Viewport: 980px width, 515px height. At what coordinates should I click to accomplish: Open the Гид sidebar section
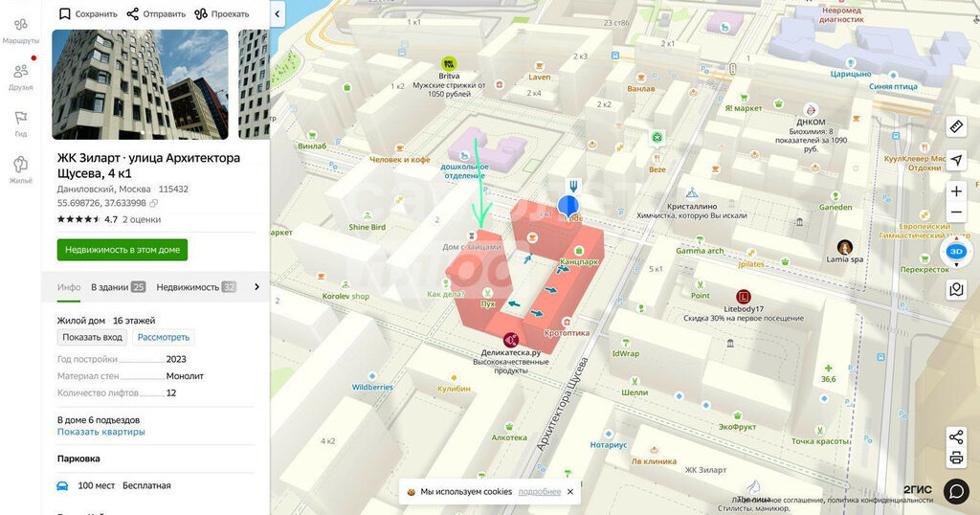[x=21, y=123]
